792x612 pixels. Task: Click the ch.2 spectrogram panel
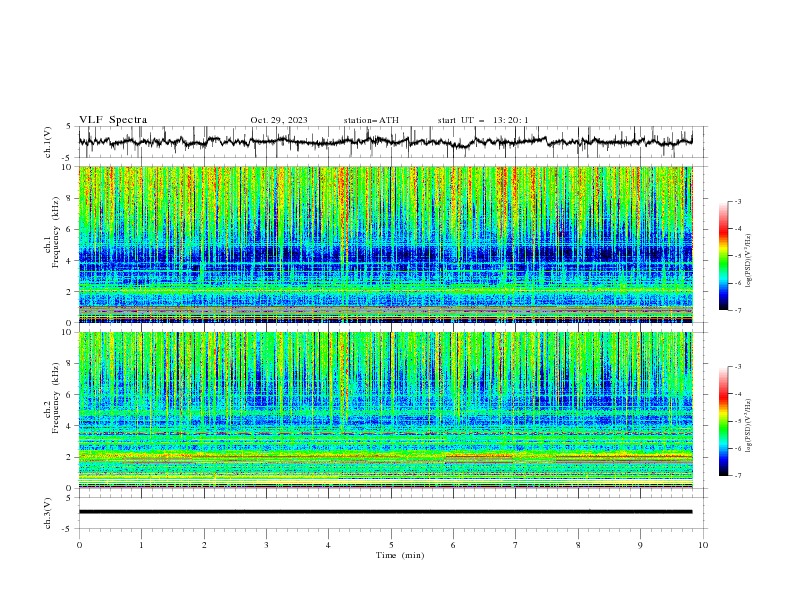tap(385, 410)
